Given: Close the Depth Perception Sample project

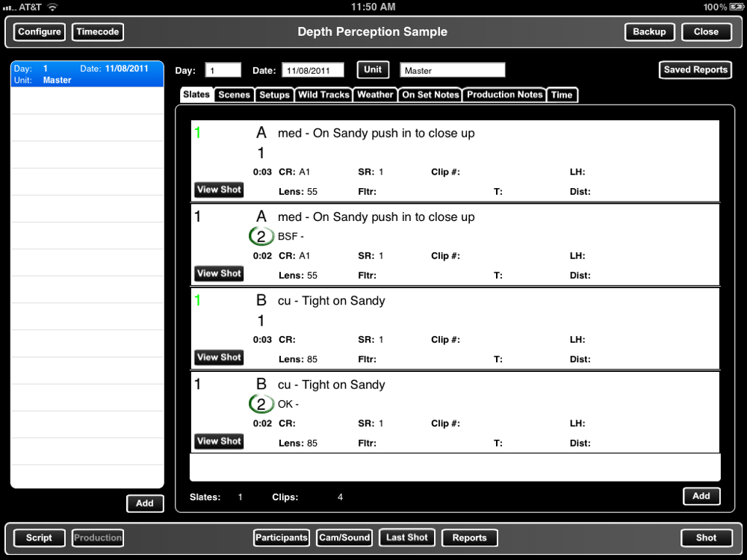Looking at the screenshot, I should point(707,32).
